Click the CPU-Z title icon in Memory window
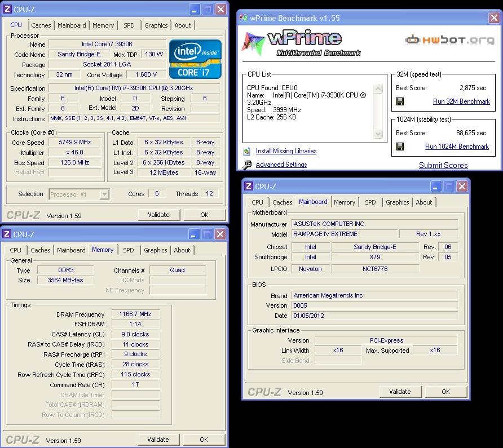Image resolution: width=503 pixels, height=448 pixels. point(7,234)
